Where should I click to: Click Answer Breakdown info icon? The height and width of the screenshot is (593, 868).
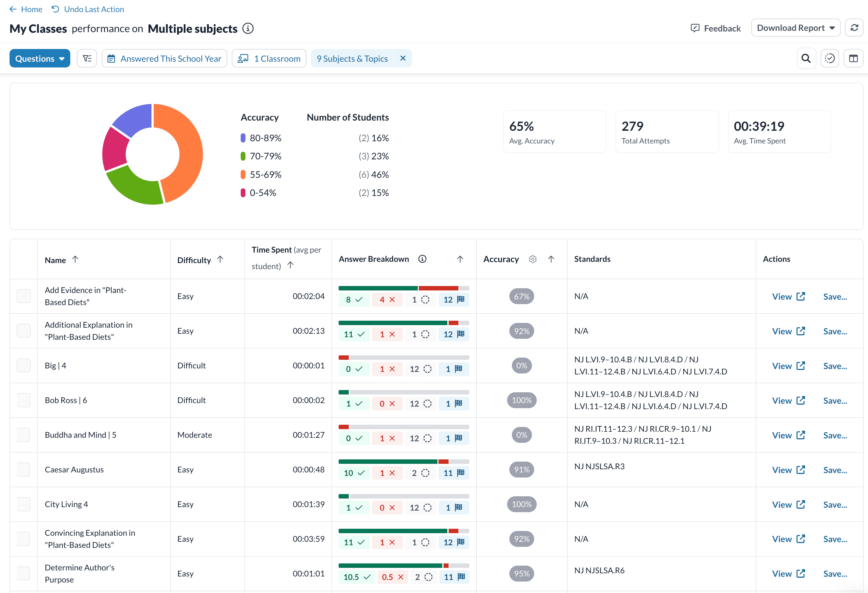(x=422, y=259)
